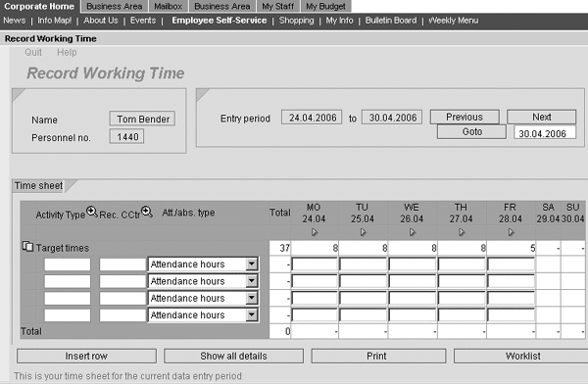Viewport: 588px width, 384px height.
Task: Click Friday target time value 5
Action: (x=512, y=248)
